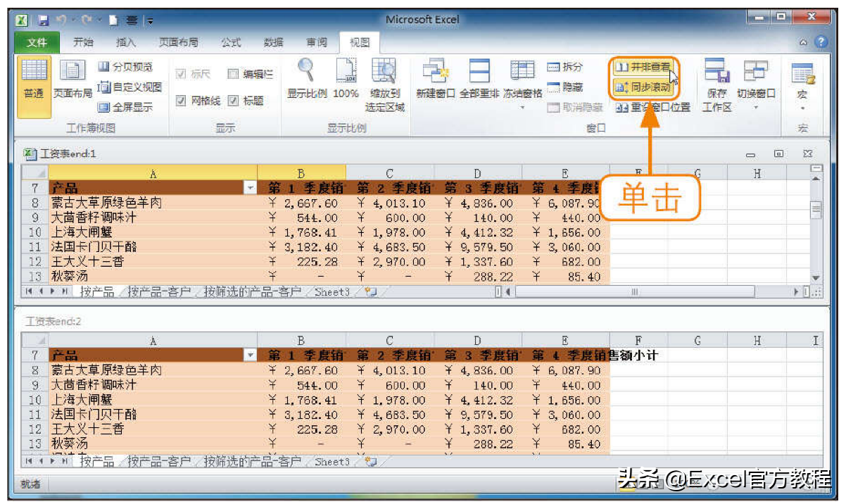Click 隐藏 hide window

[x=565, y=87]
